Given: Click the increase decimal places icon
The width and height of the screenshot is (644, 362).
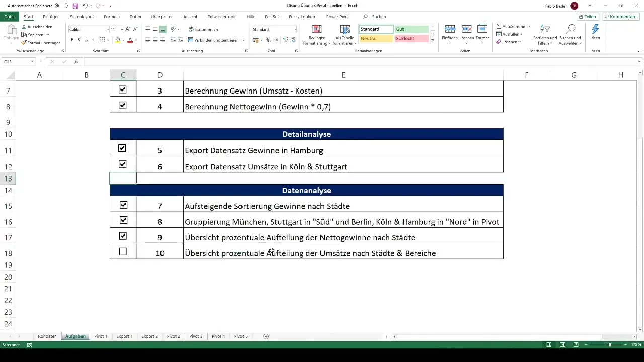Looking at the screenshot, I should click(x=285, y=40).
